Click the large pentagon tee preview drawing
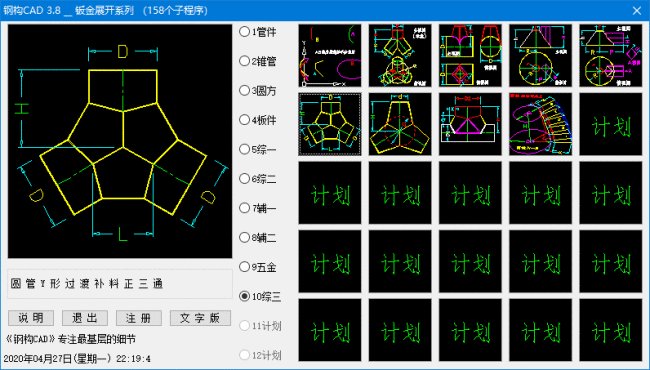 click(x=120, y=141)
